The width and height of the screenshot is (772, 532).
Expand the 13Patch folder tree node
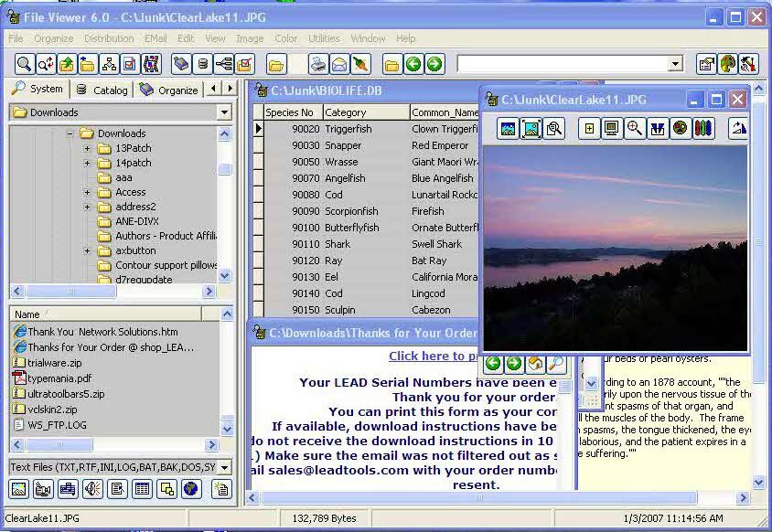click(x=88, y=148)
